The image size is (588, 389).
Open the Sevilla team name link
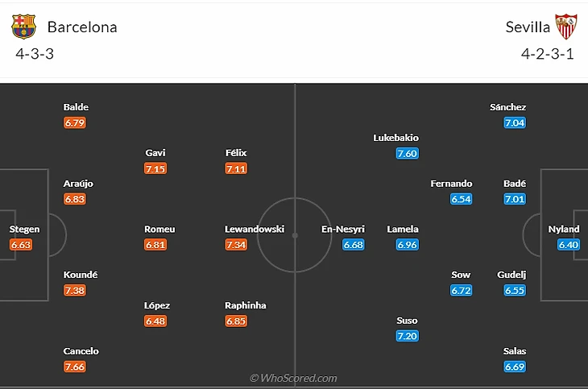tap(528, 27)
